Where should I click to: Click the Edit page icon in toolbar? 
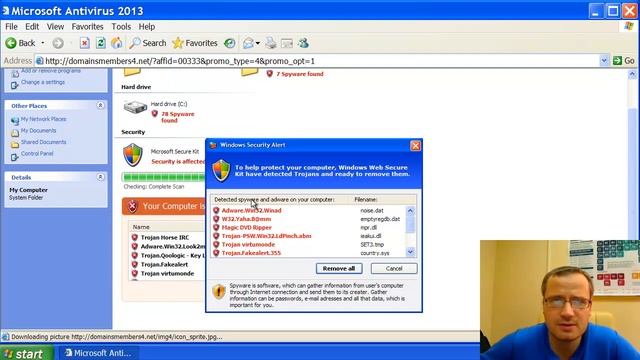(x=287, y=43)
